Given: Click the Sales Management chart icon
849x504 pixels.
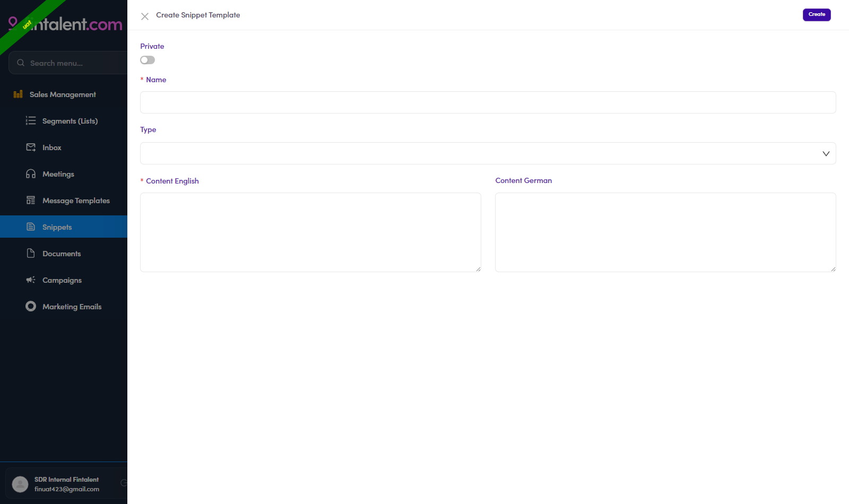Looking at the screenshot, I should 18,94.
